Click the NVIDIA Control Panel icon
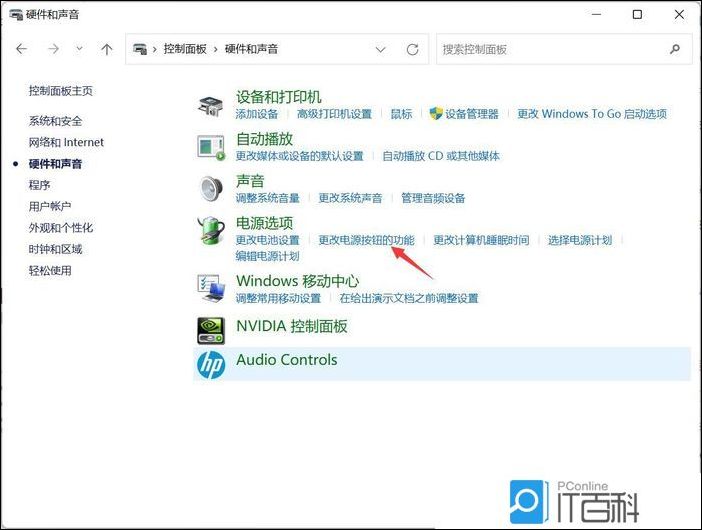 coord(210,327)
